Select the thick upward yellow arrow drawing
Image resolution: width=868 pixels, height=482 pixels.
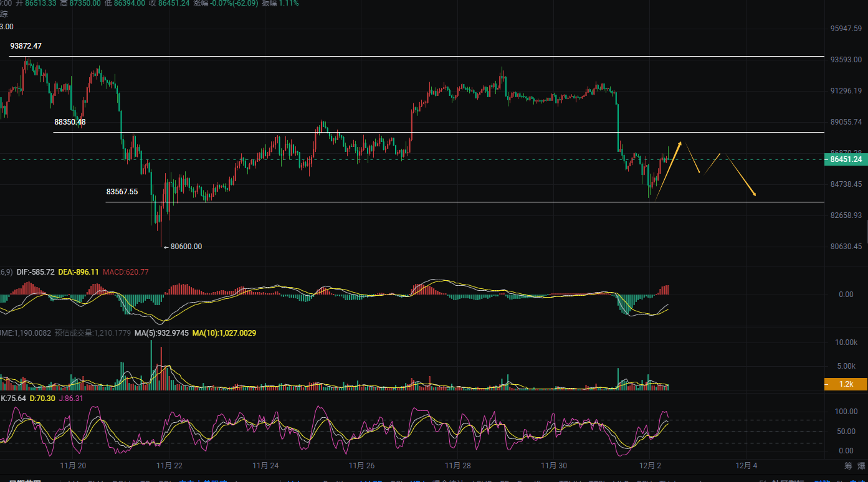coord(668,170)
